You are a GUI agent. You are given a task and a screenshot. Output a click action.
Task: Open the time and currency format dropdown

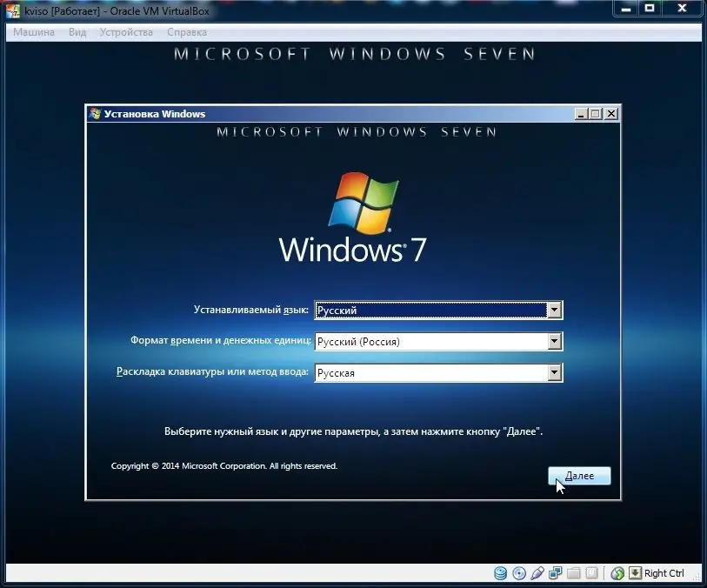[555, 341]
